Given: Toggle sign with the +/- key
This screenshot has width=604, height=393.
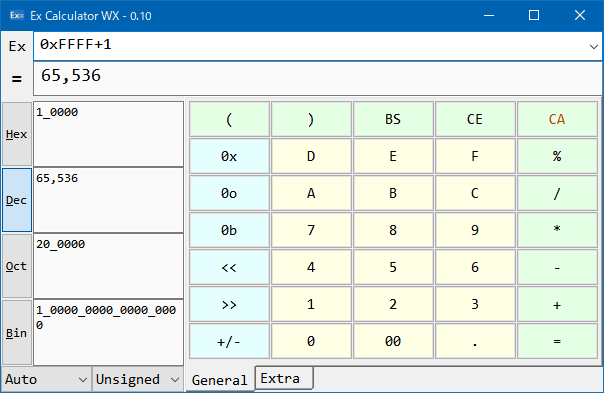Looking at the screenshot, I should click(229, 341).
